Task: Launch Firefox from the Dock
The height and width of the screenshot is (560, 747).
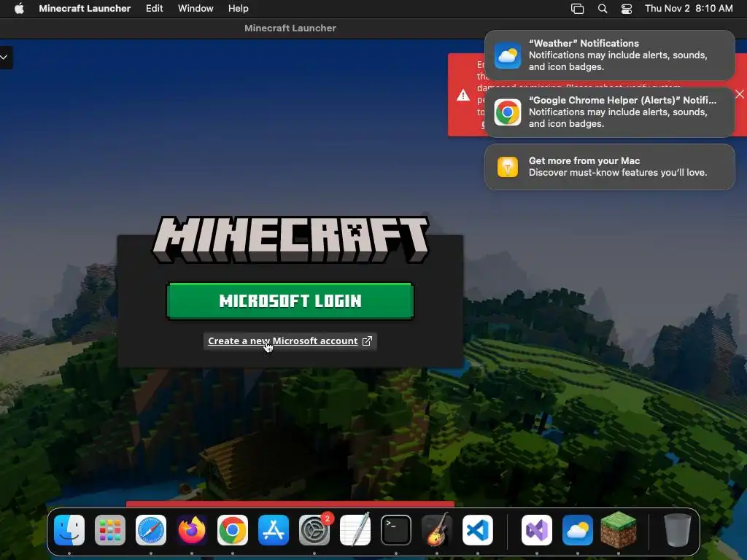Action: point(192,530)
